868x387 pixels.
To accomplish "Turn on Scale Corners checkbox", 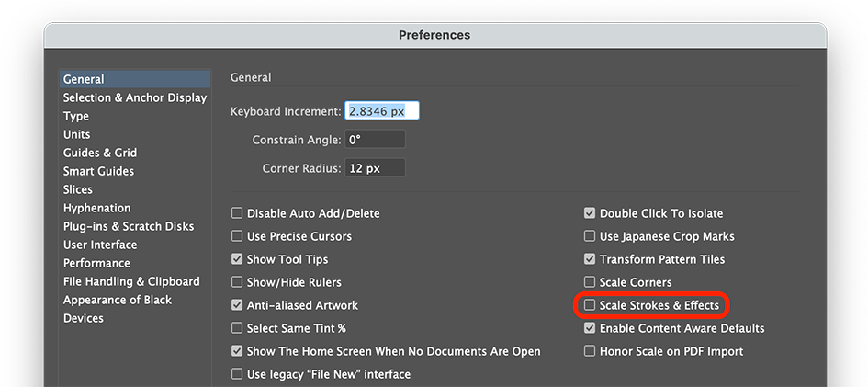I will click(x=590, y=282).
